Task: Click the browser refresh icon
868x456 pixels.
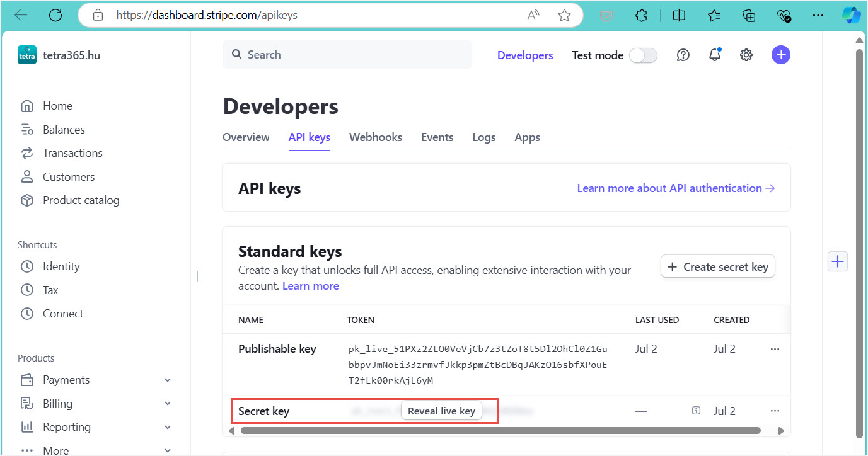Action: click(x=55, y=15)
